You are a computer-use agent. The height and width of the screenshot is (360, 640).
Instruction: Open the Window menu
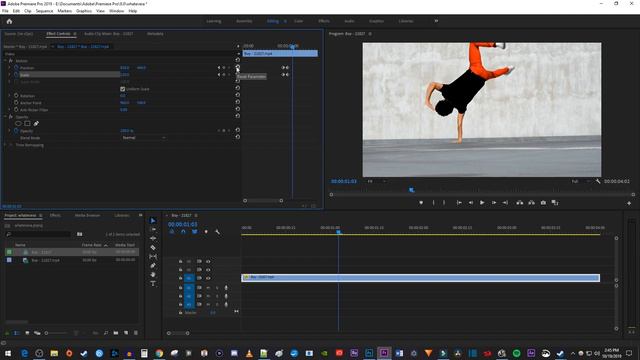pos(116,11)
